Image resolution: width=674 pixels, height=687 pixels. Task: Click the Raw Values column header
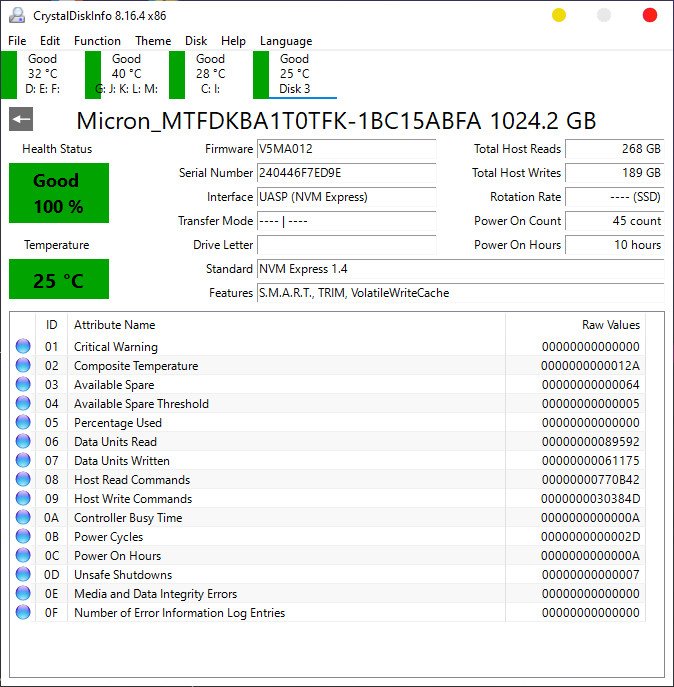pyautogui.click(x=575, y=325)
